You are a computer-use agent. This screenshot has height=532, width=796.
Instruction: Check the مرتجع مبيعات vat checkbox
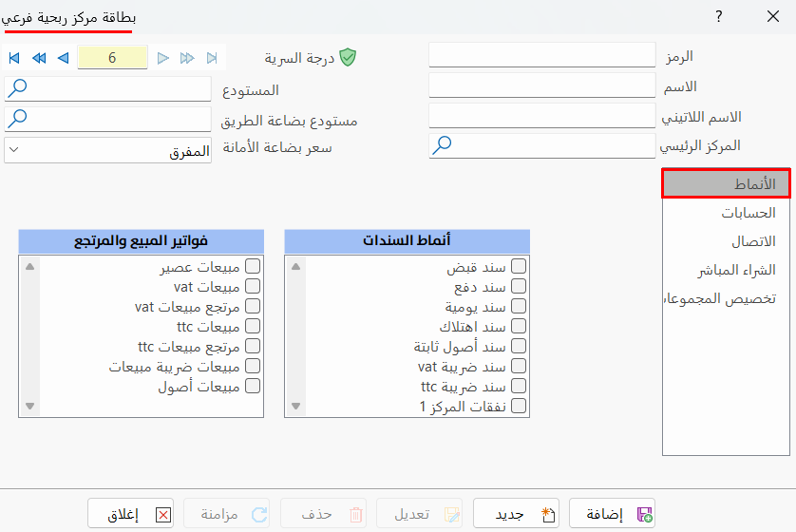[x=253, y=306]
